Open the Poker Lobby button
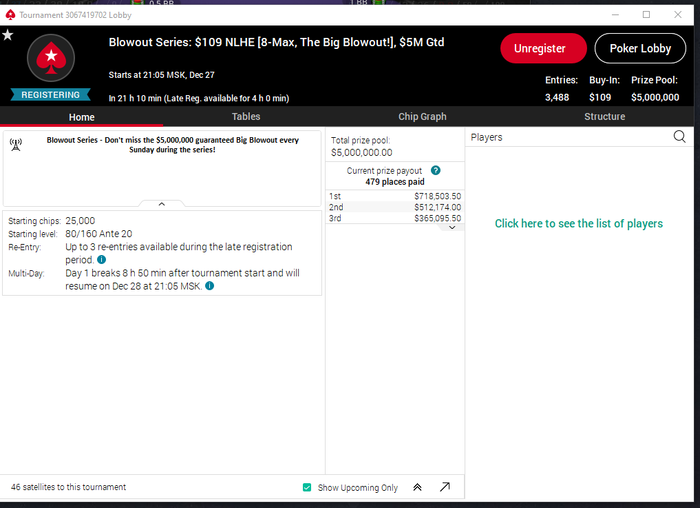This screenshot has width=700, height=508. tap(640, 48)
